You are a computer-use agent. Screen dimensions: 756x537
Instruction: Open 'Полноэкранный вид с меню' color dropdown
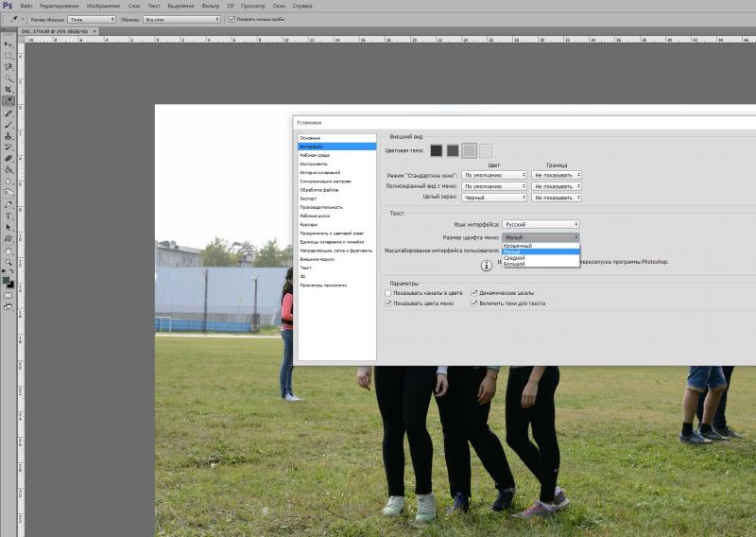(x=493, y=186)
